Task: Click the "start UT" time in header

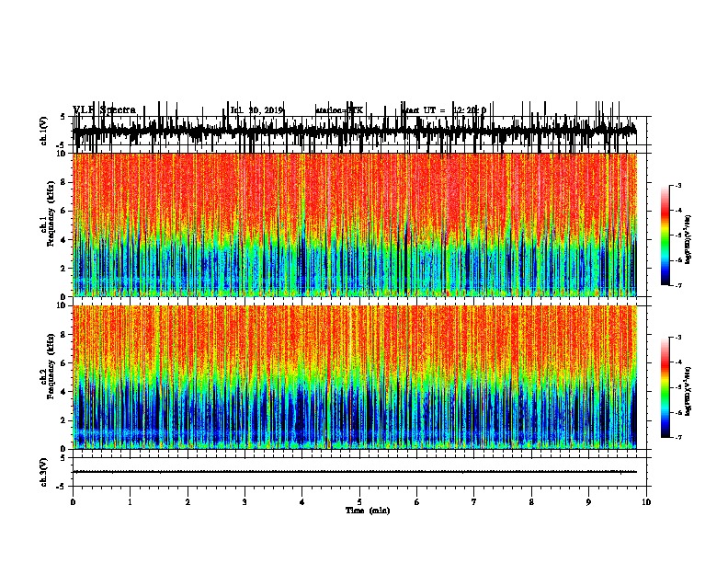Action: click(443, 110)
